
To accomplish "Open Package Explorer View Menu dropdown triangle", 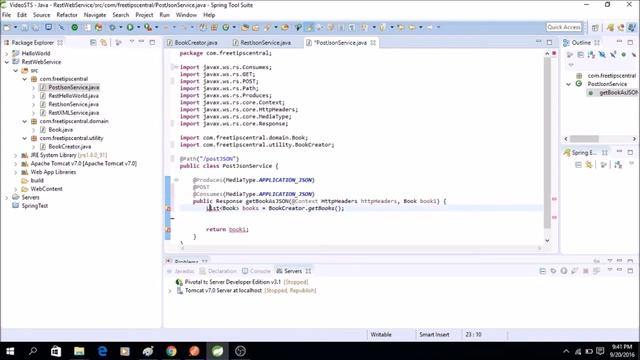I will click(132, 42).
